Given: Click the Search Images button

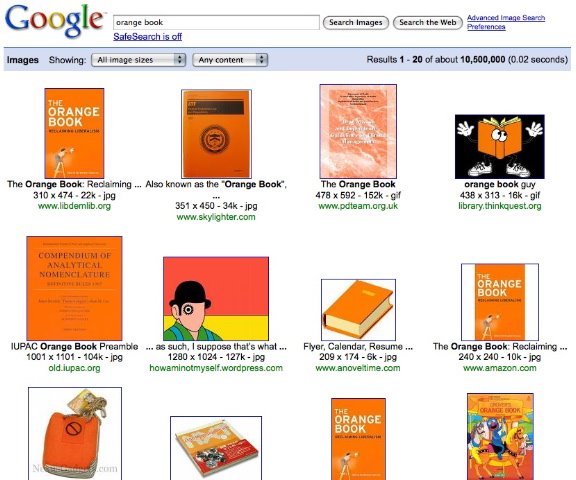Looking at the screenshot, I should pos(356,22).
